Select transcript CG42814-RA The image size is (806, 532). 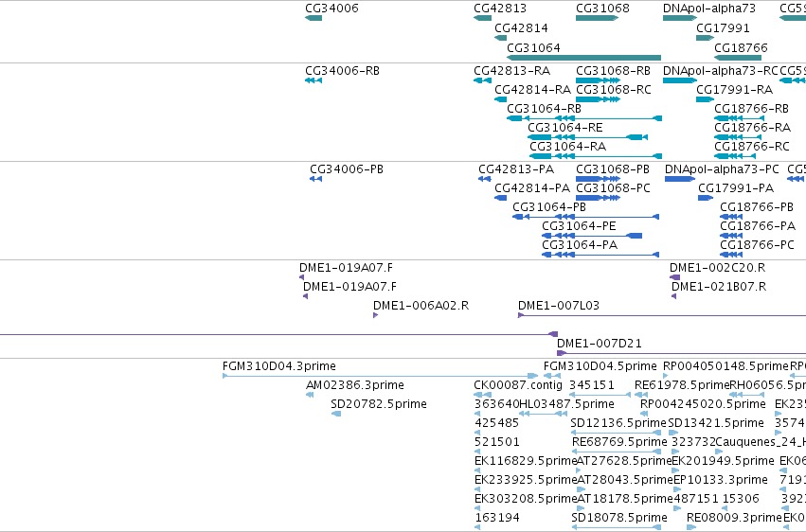[532, 90]
